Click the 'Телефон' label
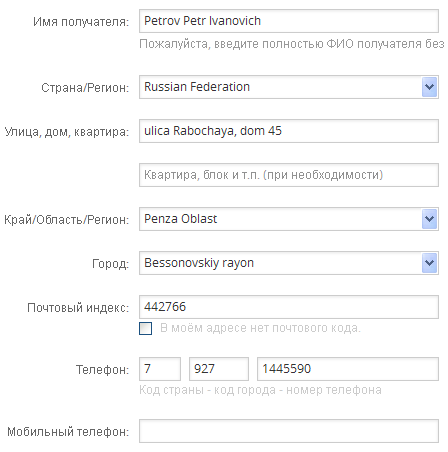 pyautogui.click(x=102, y=370)
